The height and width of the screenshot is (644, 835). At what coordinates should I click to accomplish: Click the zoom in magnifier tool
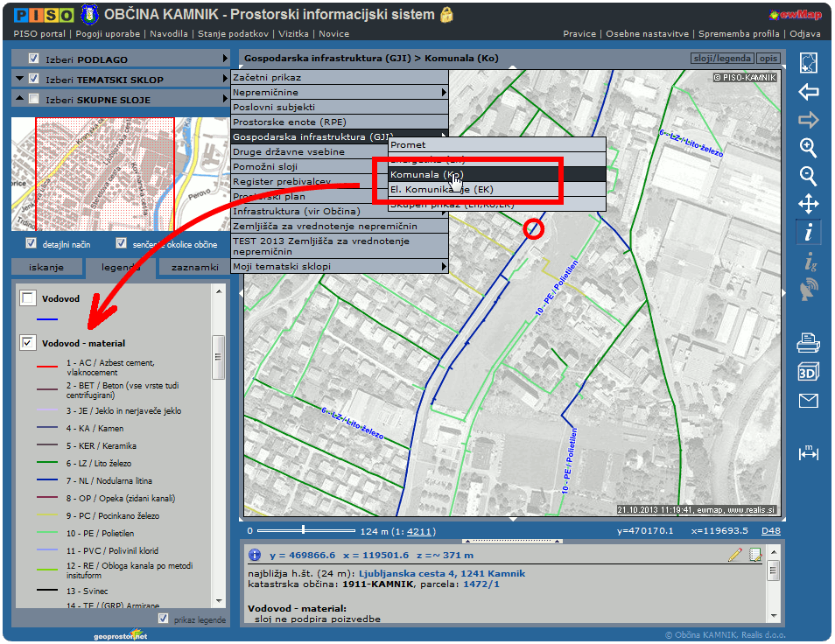808,148
